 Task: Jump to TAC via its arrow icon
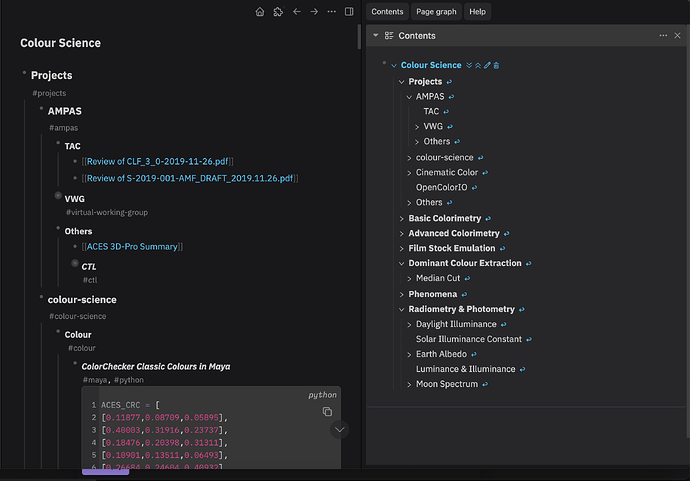pos(446,112)
